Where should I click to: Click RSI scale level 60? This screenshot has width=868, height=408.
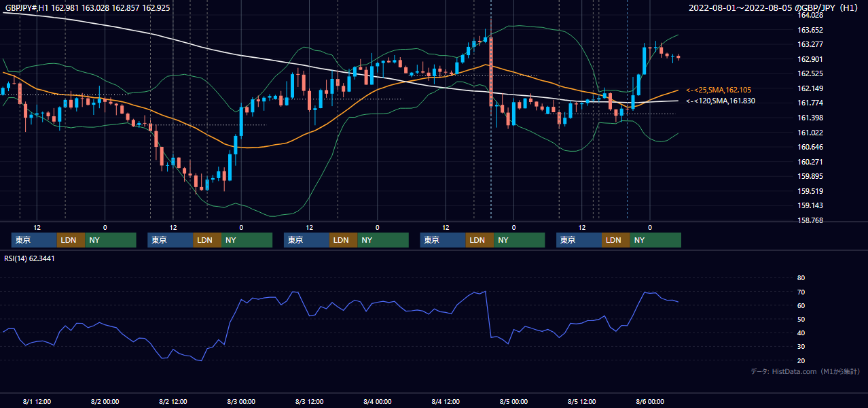click(801, 305)
